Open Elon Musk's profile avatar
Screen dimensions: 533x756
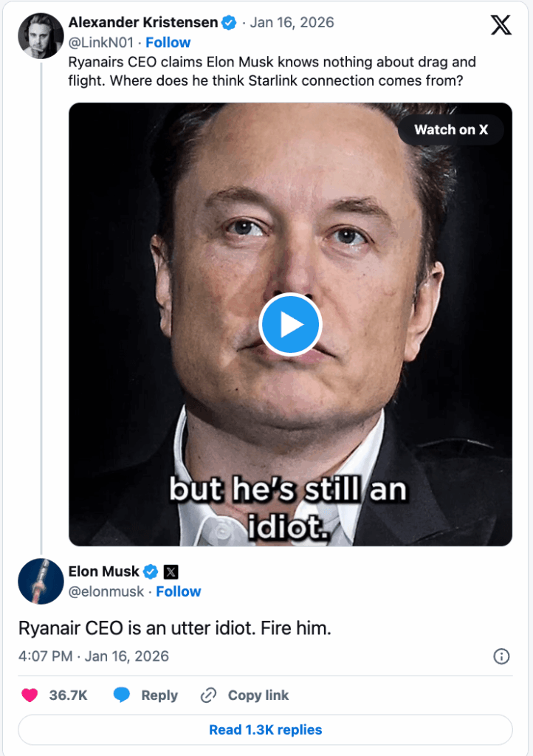point(41,581)
